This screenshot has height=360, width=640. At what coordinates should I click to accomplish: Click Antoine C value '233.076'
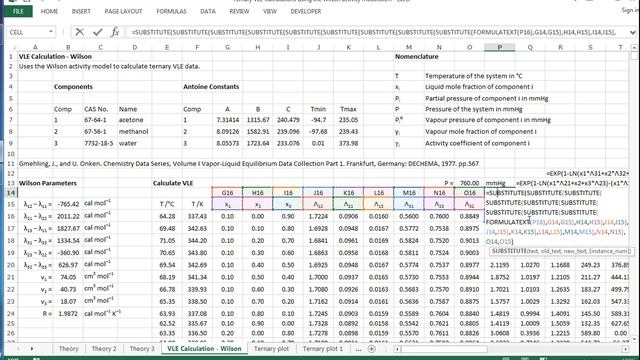pos(288,144)
